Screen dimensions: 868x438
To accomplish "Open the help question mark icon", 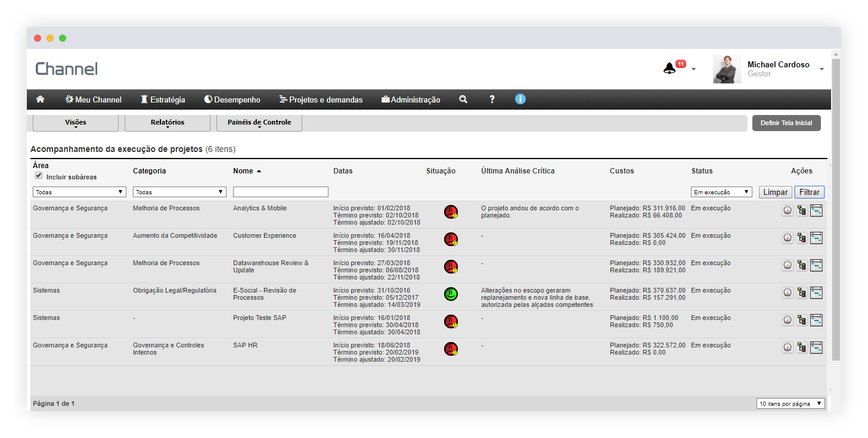I will tap(492, 100).
